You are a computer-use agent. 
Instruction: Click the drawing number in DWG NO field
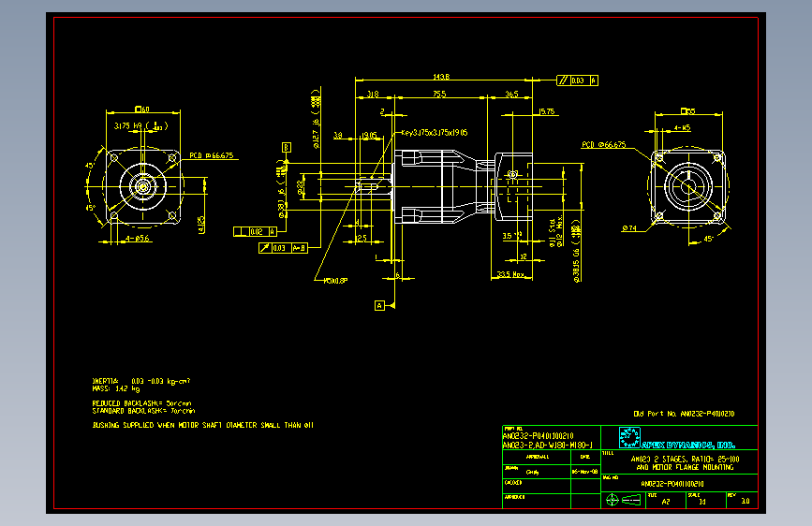pos(672,484)
